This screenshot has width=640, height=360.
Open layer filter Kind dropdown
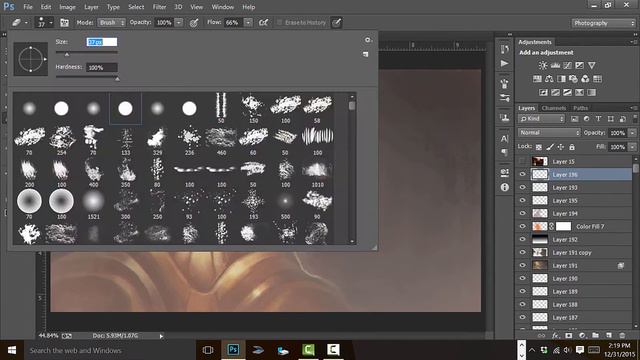[x=541, y=119]
